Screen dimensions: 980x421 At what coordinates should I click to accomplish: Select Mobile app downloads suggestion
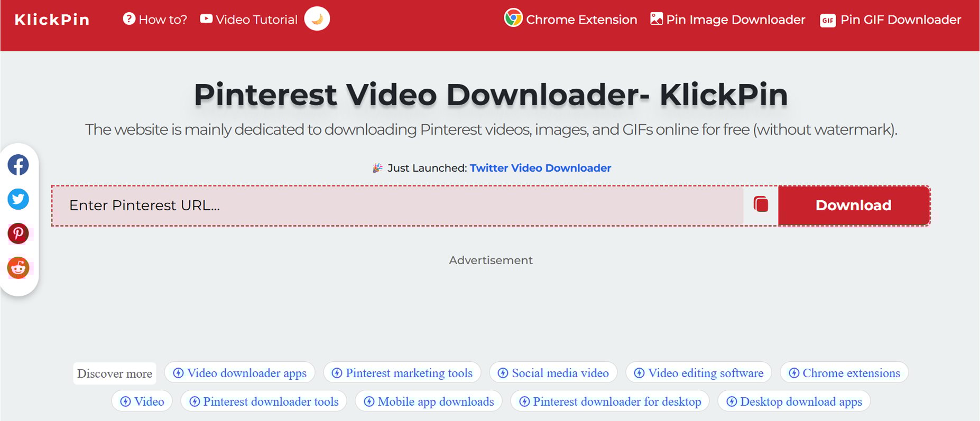click(x=429, y=401)
